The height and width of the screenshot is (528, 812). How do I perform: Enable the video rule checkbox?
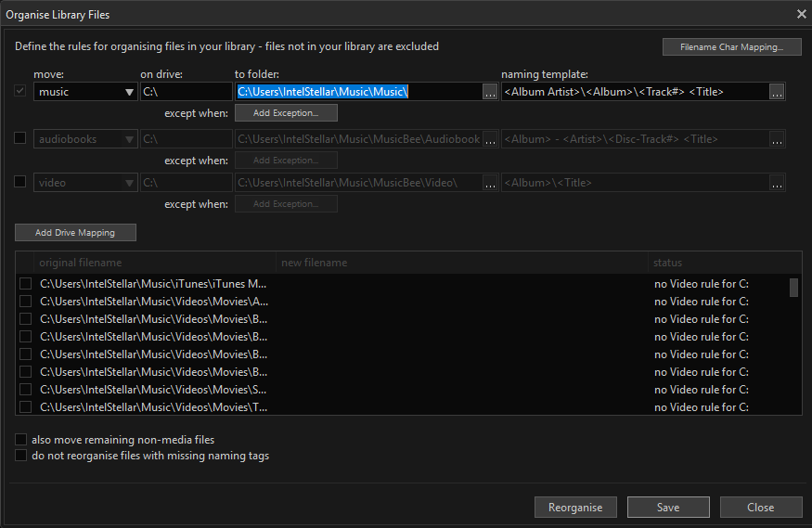tap(20, 182)
